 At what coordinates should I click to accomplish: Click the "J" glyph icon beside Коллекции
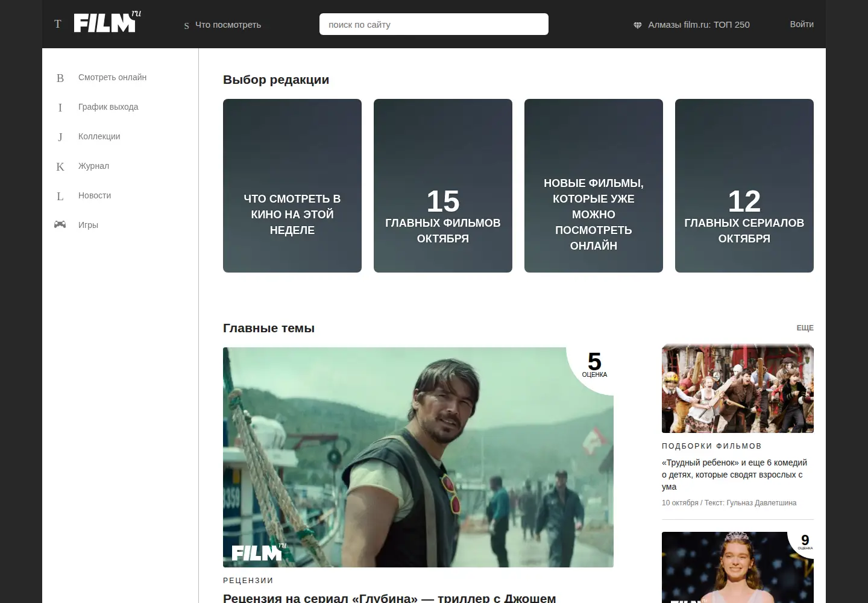[x=60, y=137]
